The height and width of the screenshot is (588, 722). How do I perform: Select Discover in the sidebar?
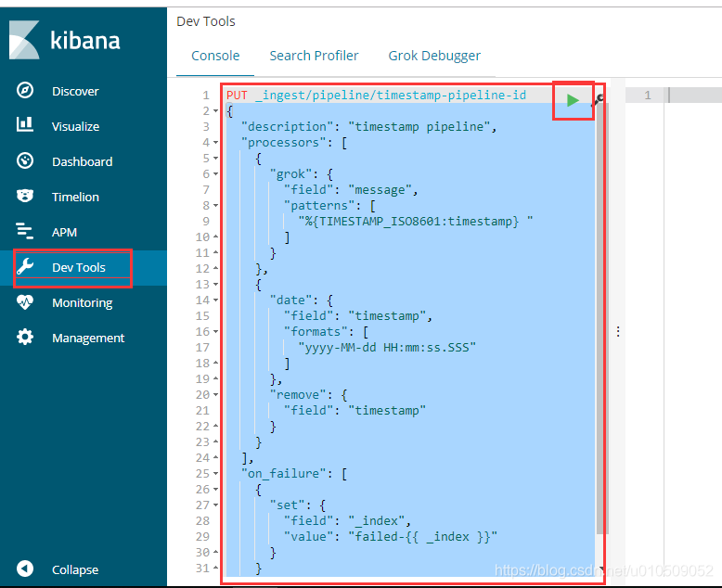(x=75, y=91)
